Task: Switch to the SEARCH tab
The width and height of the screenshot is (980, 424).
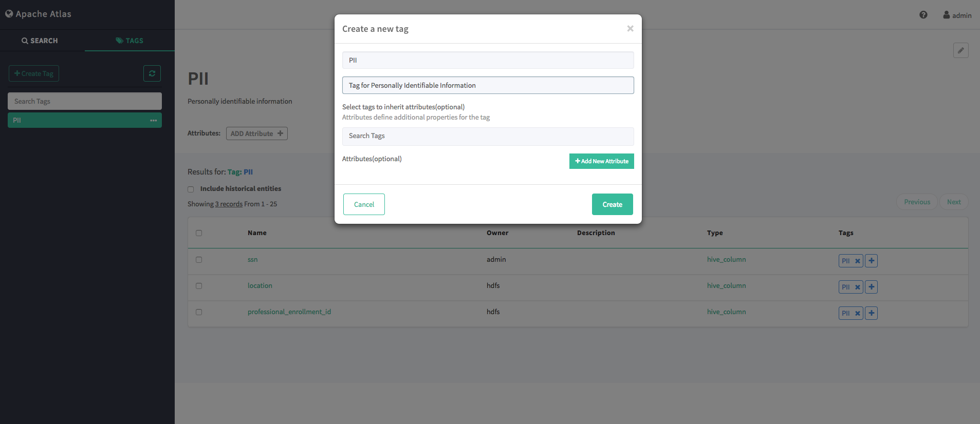Action: coord(40,40)
